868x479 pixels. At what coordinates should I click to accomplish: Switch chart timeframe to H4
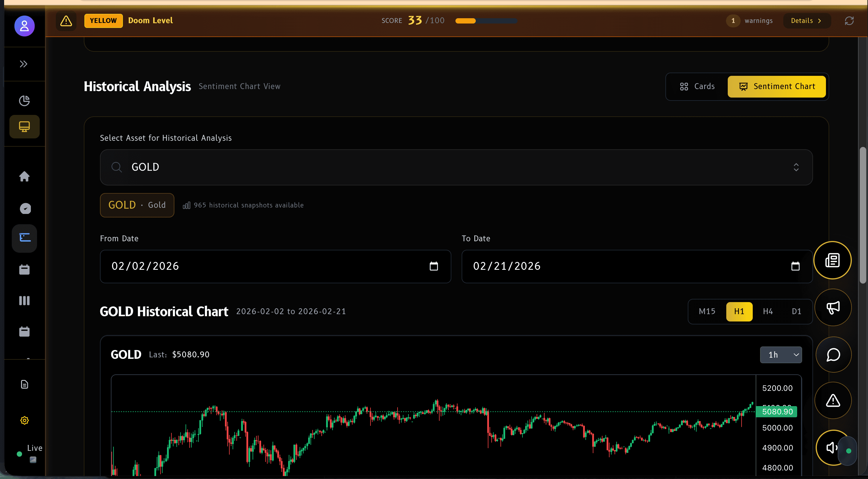tap(768, 311)
